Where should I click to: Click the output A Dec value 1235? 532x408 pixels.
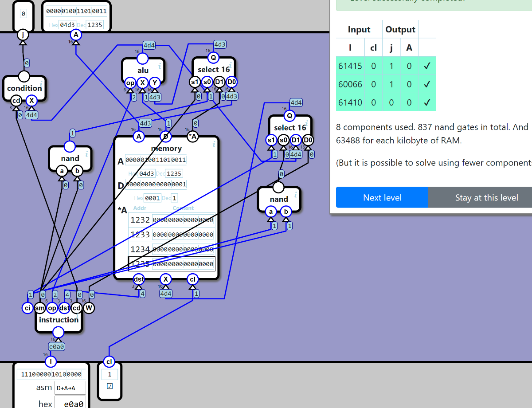[94, 25]
